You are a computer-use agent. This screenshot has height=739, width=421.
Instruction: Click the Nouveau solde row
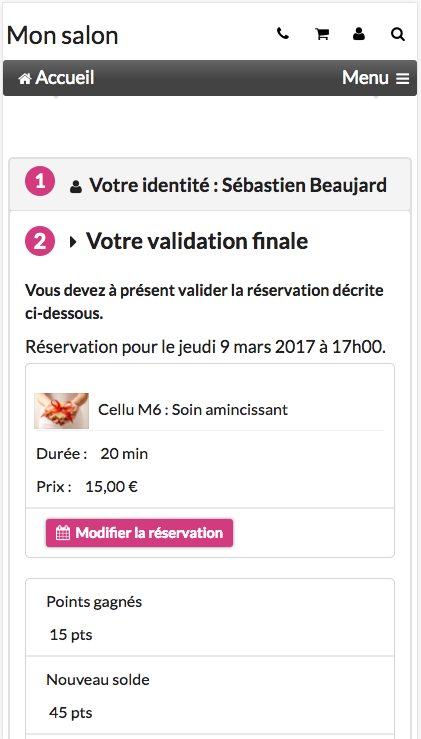tap(210, 695)
